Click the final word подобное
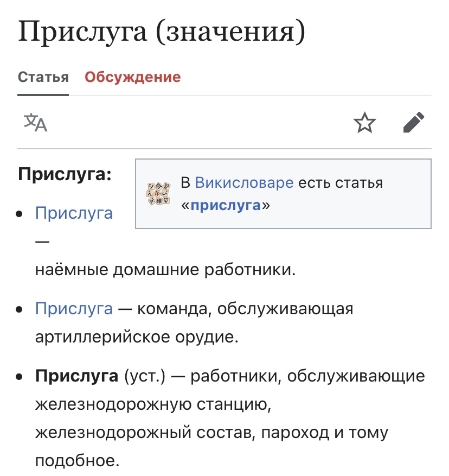 [78, 461]
